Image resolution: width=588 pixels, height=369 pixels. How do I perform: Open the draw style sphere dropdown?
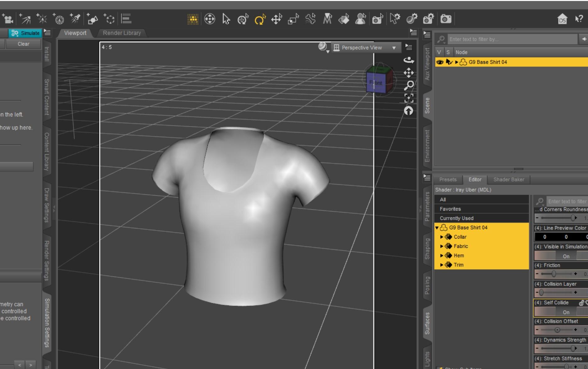(323, 48)
